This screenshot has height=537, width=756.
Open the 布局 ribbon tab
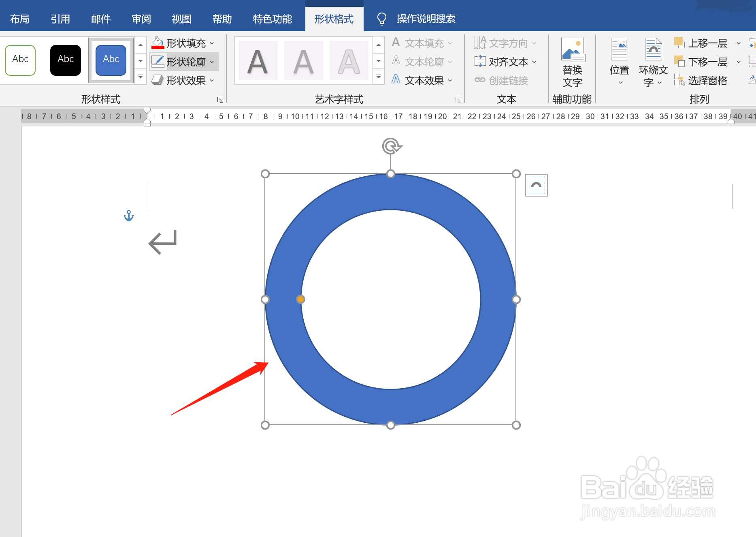20,19
